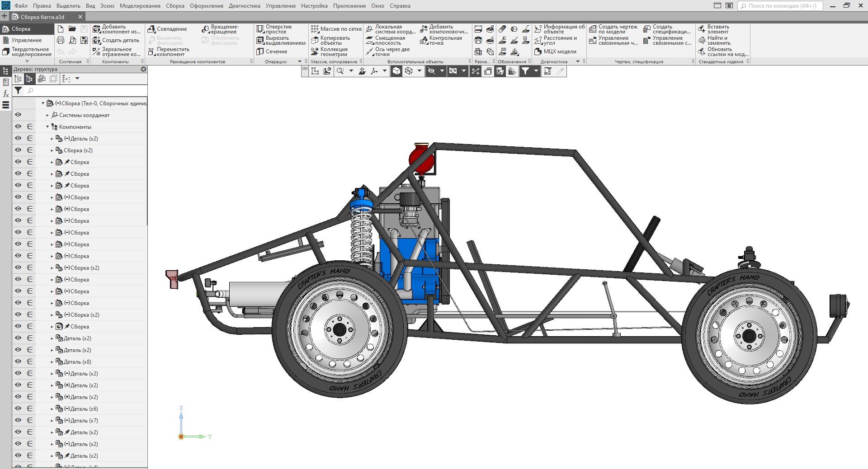Click the Совпадение mate button

[x=167, y=29]
